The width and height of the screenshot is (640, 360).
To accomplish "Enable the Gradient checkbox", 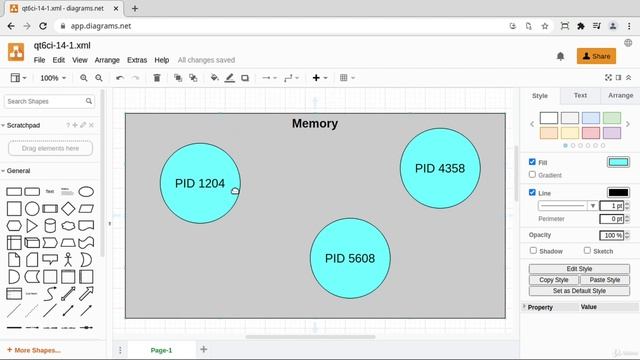I will 532,175.
